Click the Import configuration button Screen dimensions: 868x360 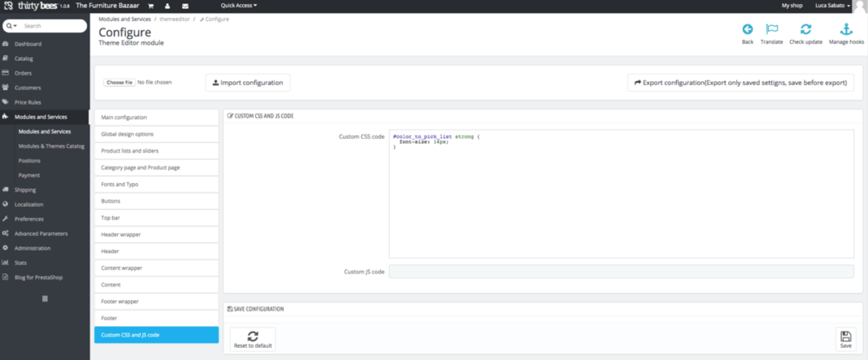pos(247,82)
